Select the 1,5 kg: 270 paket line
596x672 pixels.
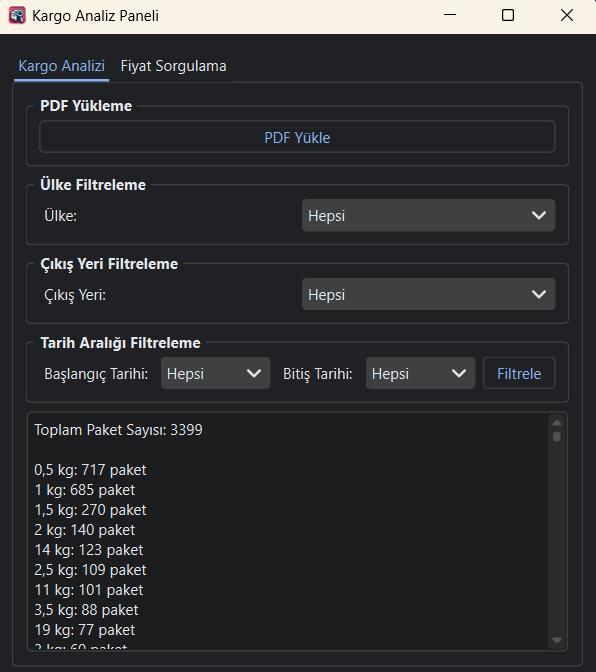[x=90, y=510]
